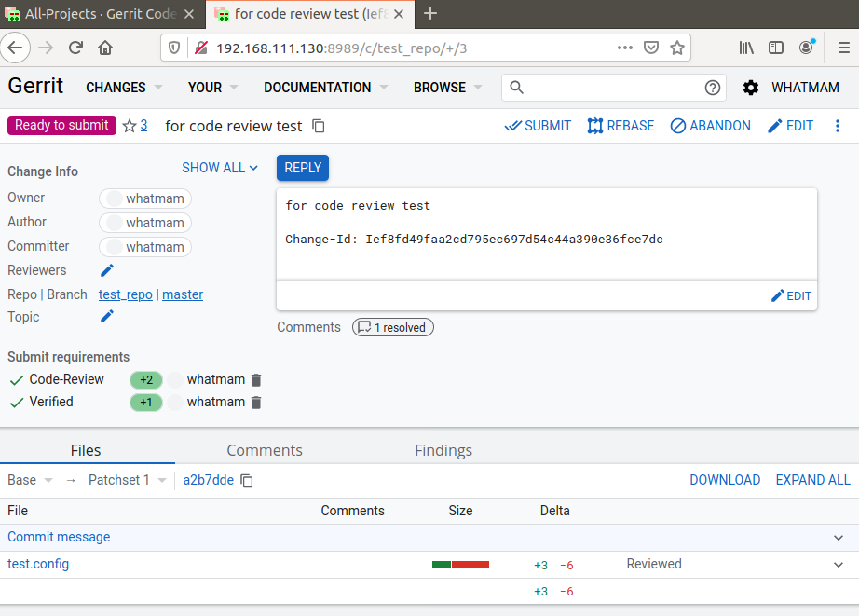Remove Code-Review vote with trash icon
The height and width of the screenshot is (616, 859).
(x=256, y=380)
